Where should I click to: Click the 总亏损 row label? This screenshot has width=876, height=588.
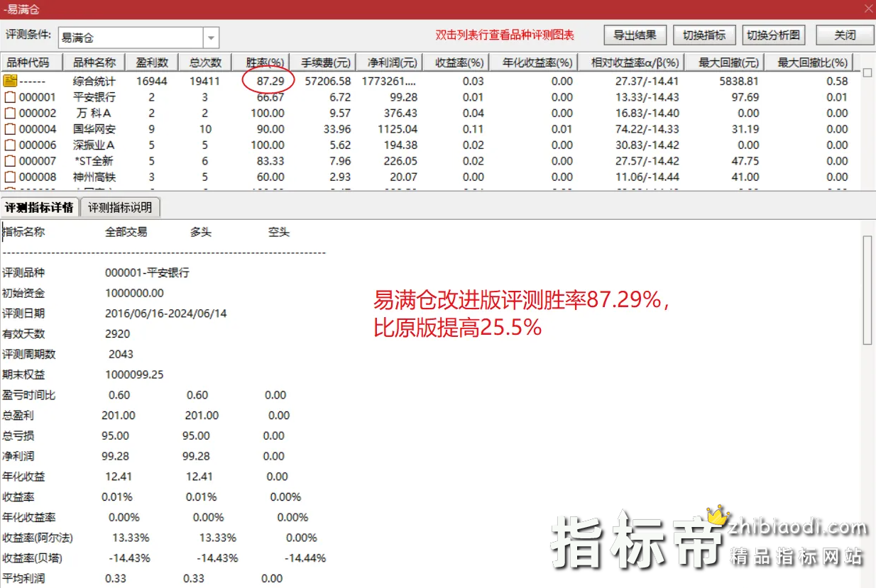[18, 436]
